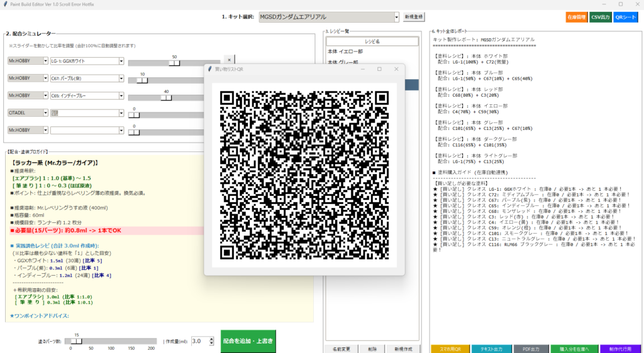Open the LG-1: GGXホワイト paint dropdown
The width and height of the screenshot is (644, 353).
121,61
